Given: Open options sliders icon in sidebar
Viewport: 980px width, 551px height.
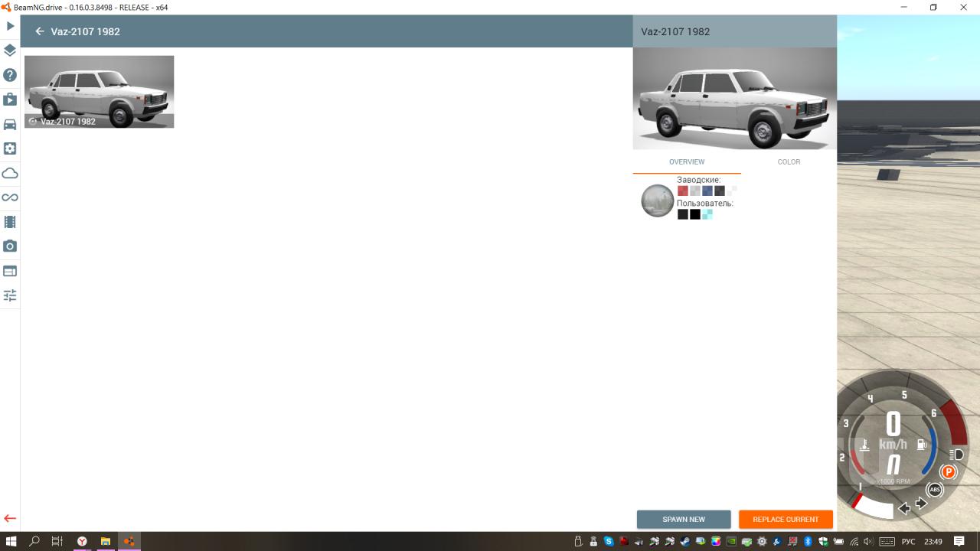Looking at the screenshot, I should click(x=10, y=295).
